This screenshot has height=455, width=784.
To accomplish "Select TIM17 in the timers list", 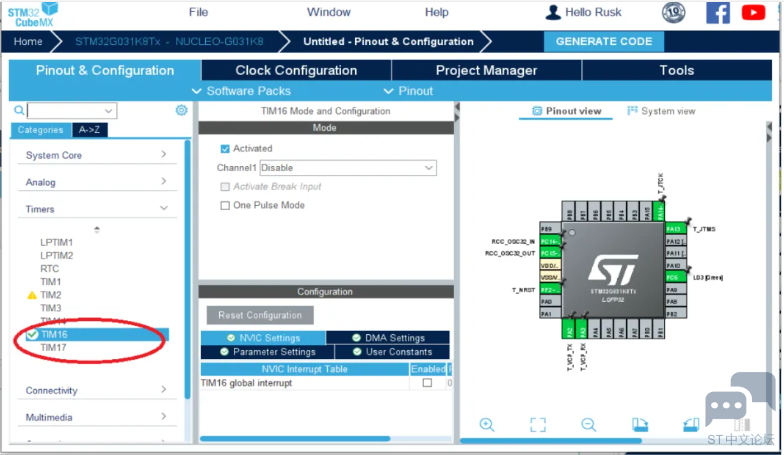I will [53, 348].
